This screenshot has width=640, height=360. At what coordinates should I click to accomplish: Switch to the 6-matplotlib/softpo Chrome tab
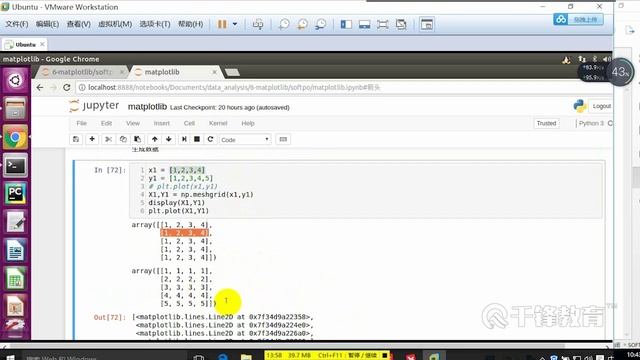(82, 72)
